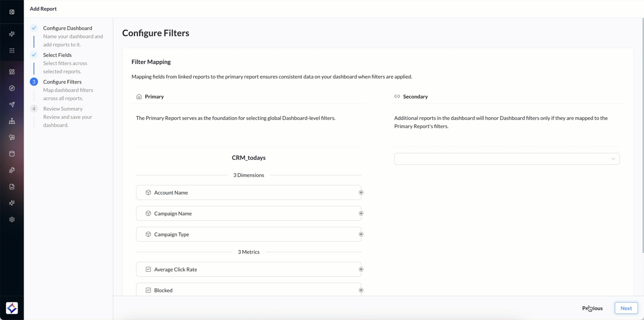Select the Account Name radio button
644x320 pixels.
point(361,192)
